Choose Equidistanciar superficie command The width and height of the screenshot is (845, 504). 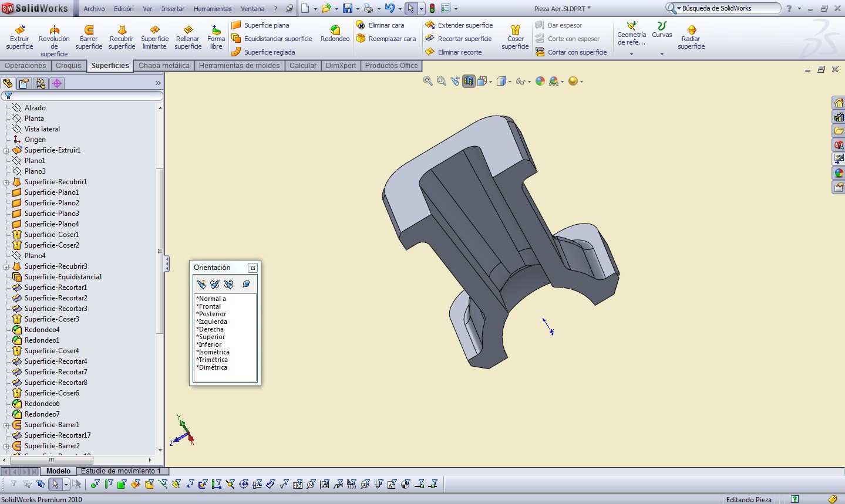(x=272, y=39)
